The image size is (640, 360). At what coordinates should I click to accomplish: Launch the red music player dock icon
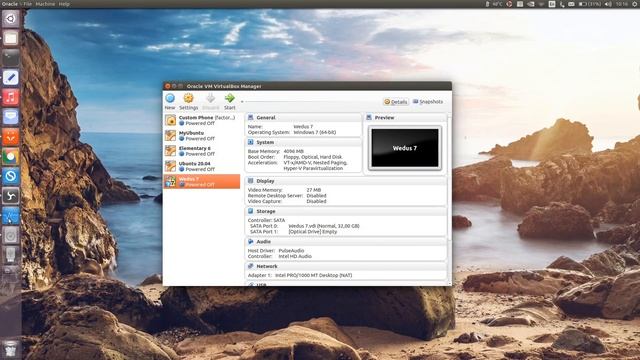[x=11, y=97]
